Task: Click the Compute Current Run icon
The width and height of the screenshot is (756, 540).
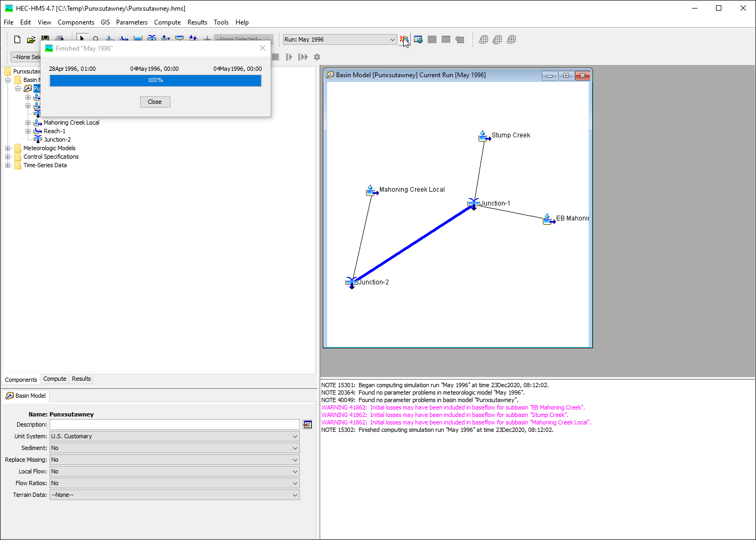Action: click(x=404, y=39)
